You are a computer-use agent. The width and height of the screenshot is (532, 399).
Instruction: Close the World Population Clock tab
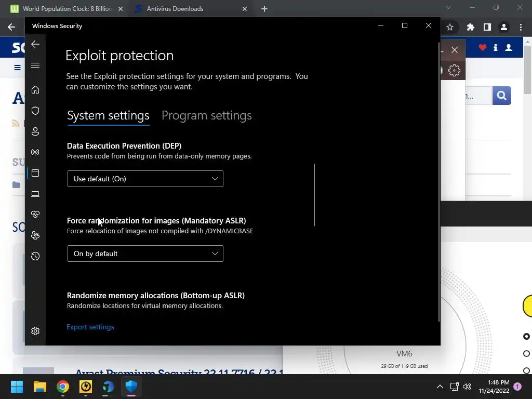[121, 9]
